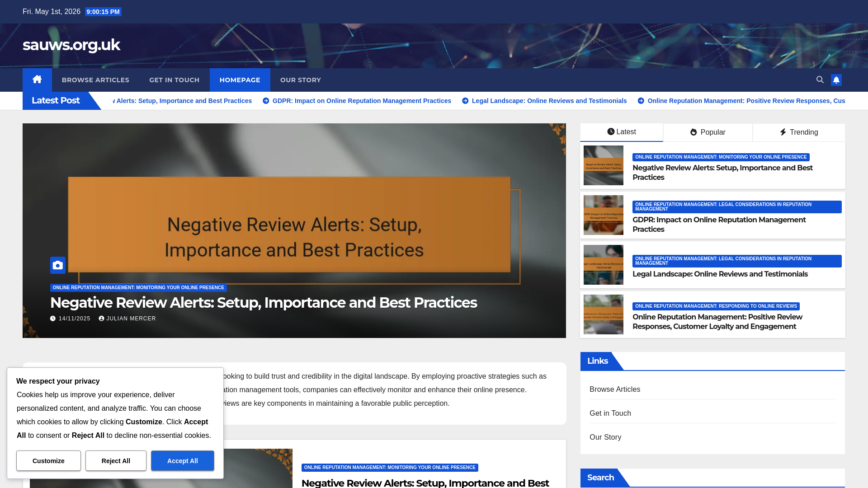The image size is (868, 488).
Task: Click the arrow icon before the Positive Review Responses ticker item
Action: [x=641, y=101]
